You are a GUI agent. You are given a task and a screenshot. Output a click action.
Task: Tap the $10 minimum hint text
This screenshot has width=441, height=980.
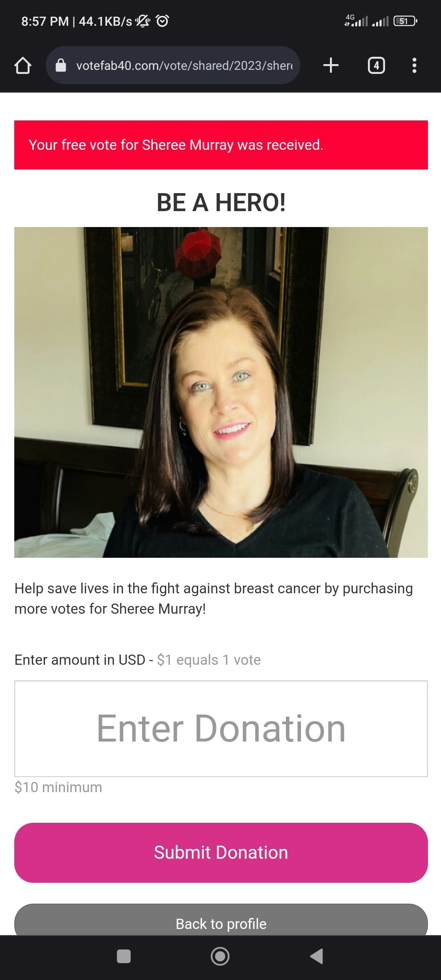[58, 787]
